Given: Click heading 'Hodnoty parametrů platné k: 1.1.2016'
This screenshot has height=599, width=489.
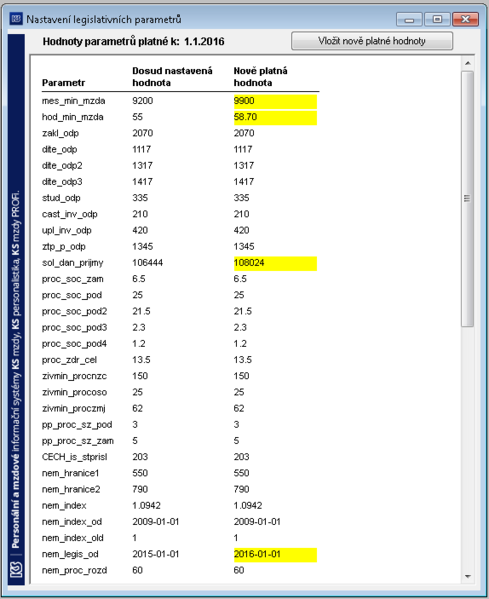Looking at the screenshot, I should pyautogui.click(x=133, y=41).
